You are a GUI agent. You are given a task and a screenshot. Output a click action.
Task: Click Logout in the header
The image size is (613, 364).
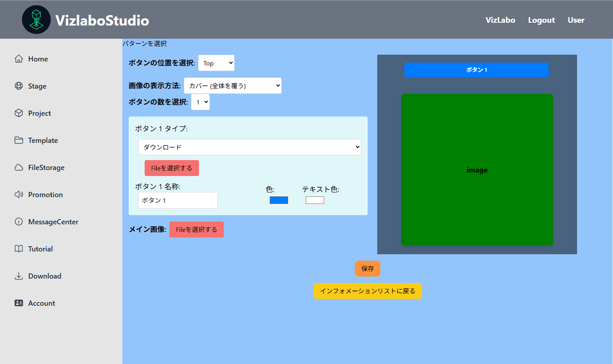pos(541,20)
